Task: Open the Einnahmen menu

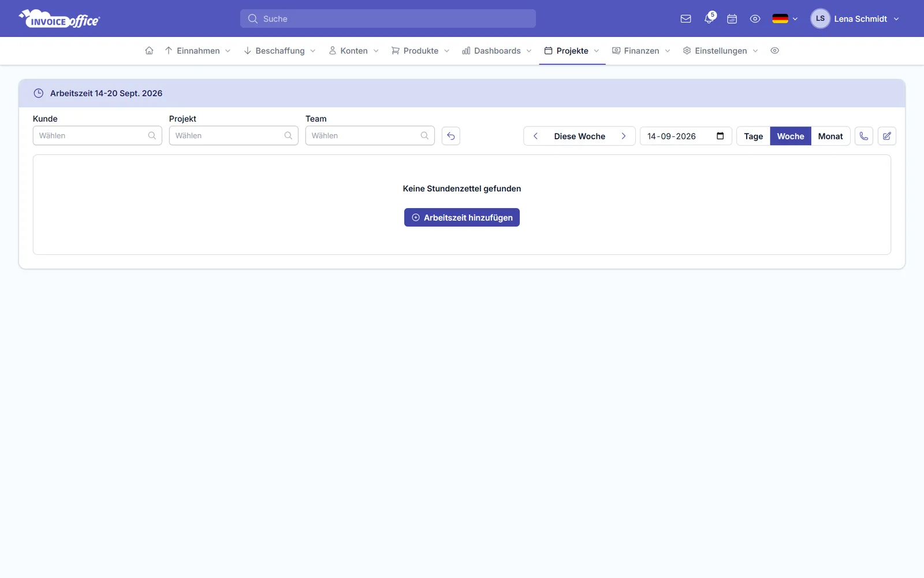Action: 198,51
